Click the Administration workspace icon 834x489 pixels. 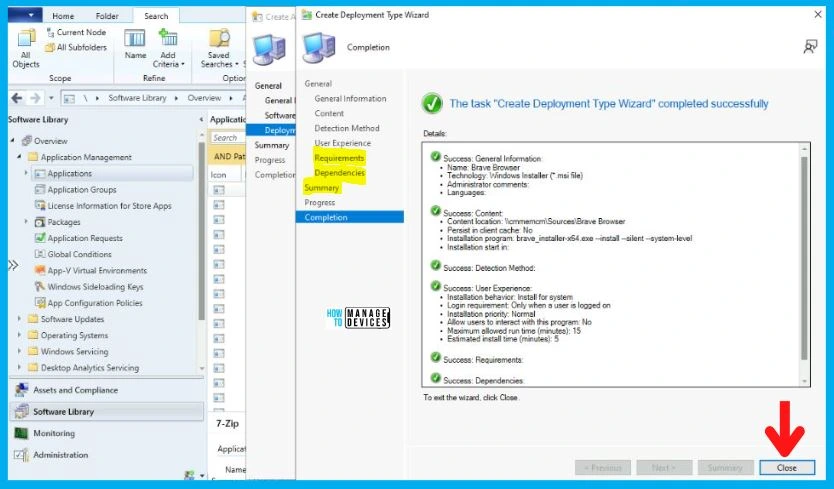(x=21, y=455)
